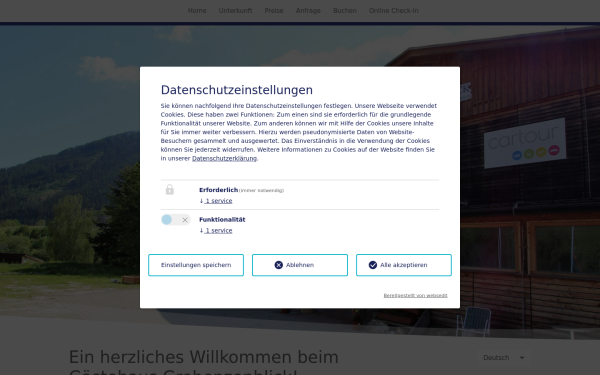Follow Bereitgestellt von webedit link
The image size is (600, 375).
tap(415, 295)
